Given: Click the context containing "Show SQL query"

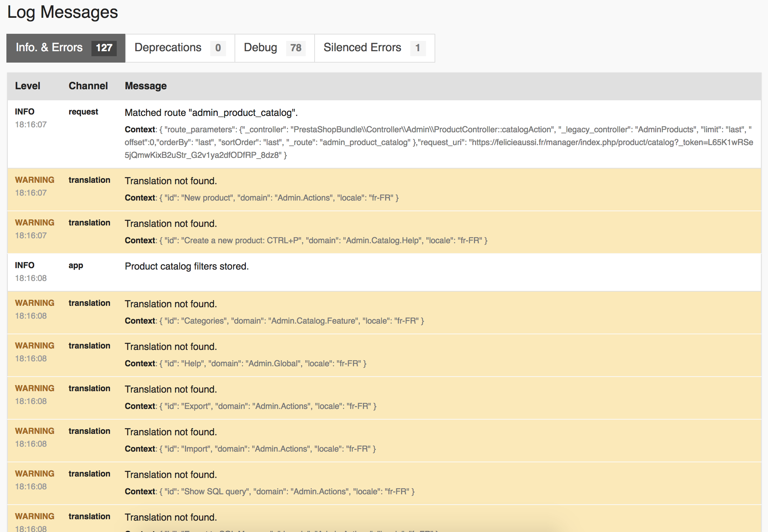Looking at the screenshot, I should [270, 491].
